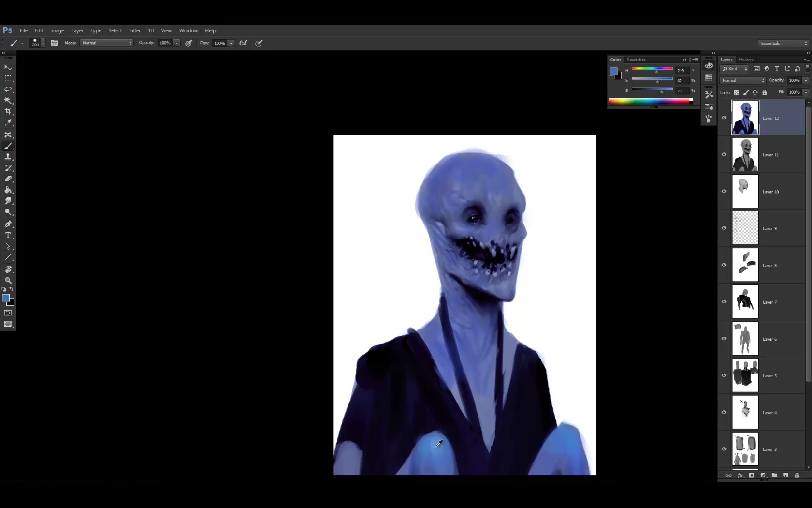Open the Brush panel toggle in options bar
The height and width of the screenshot is (508, 812).
point(54,43)
